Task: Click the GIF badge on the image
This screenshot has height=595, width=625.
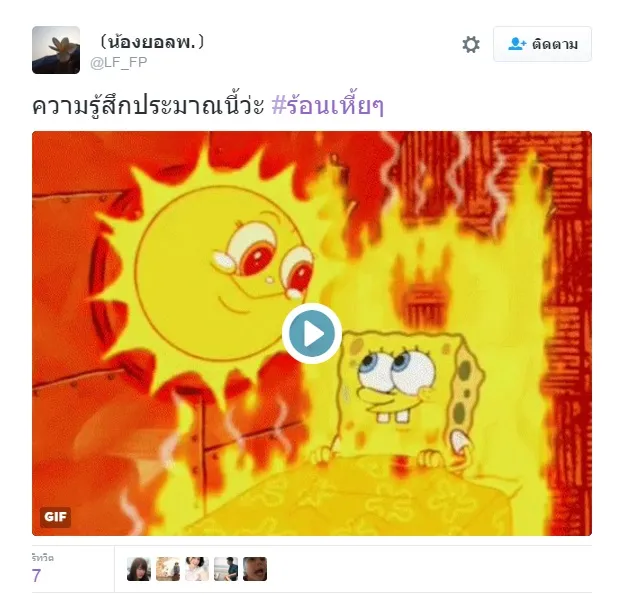Action: pos(55,517)
